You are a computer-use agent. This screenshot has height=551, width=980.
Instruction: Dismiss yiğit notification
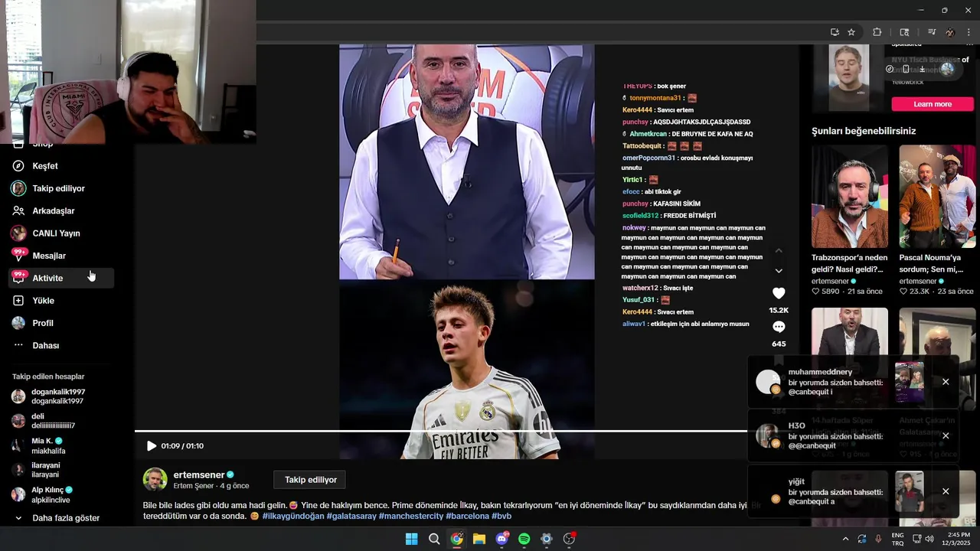[946, 491]
